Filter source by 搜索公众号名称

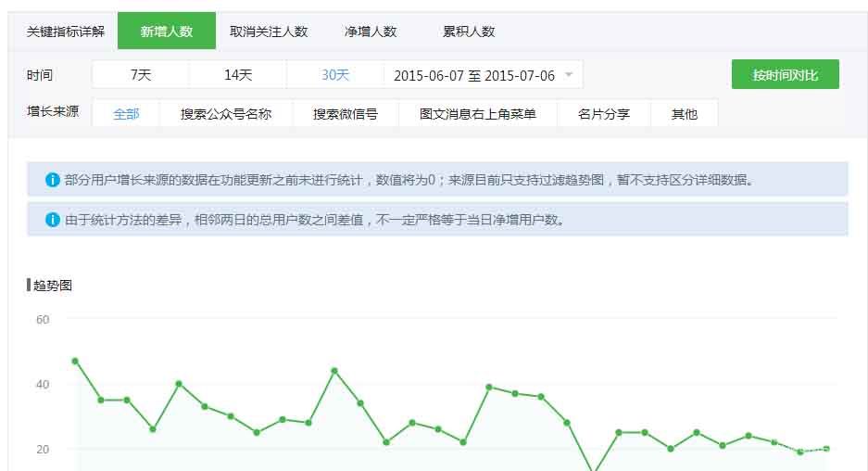coord(226,114)
